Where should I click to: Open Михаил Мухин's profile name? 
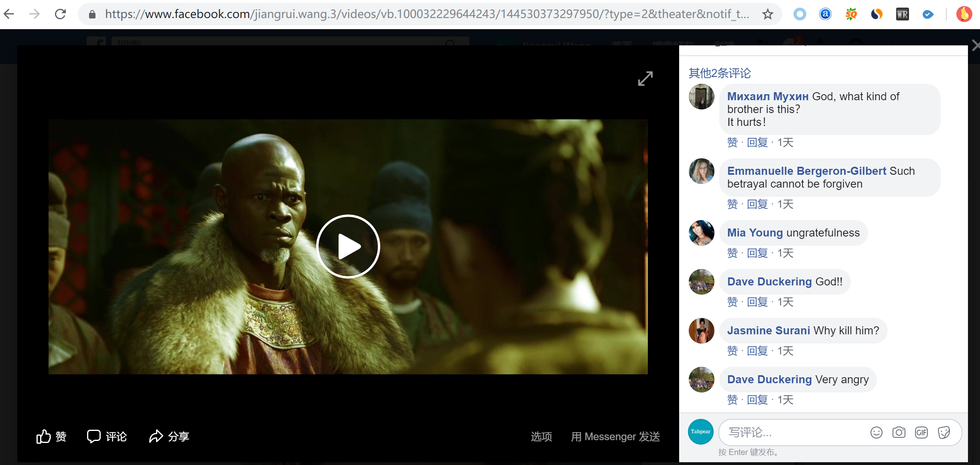[x=768, y=96]
